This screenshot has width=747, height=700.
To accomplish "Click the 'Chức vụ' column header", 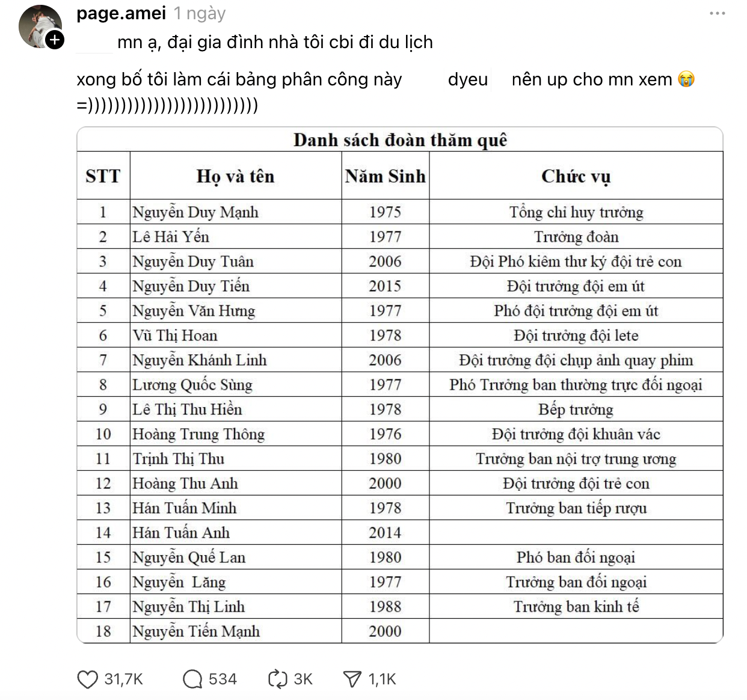I will point(576,176).
